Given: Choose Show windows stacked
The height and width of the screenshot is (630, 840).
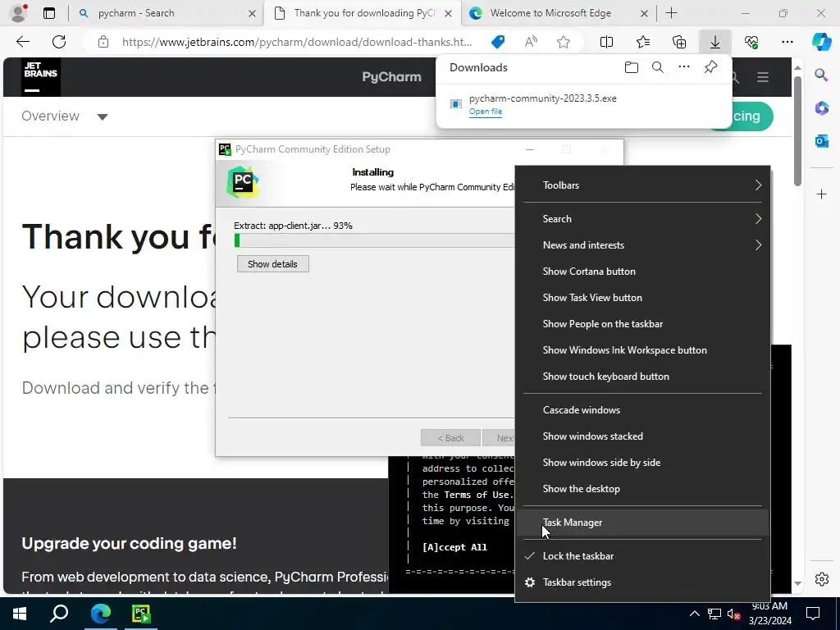Looking at the screenshot, I should click(x=642, y=436).
